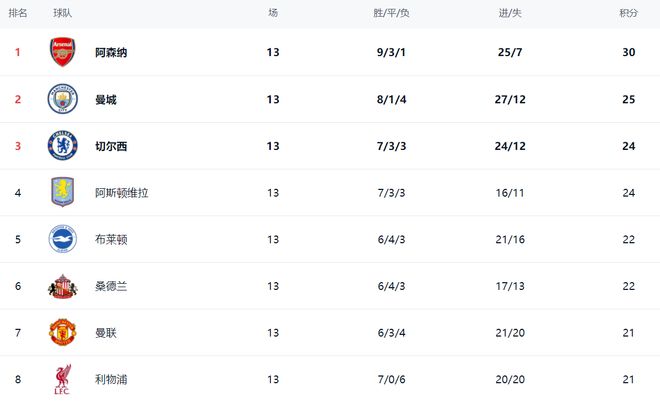The height and width of the screenshot is (401, 660).
Task: Click the Brighton club crest icon
Action: [x=63, y=239]
